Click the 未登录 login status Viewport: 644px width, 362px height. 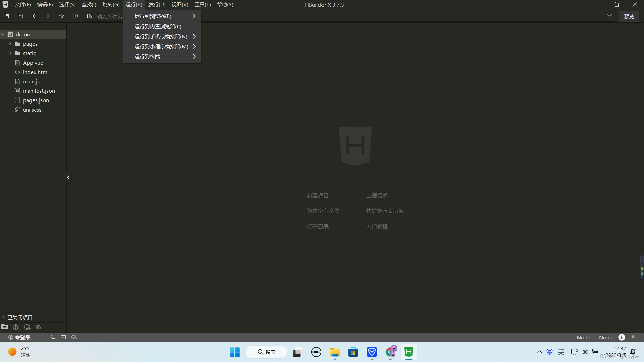point(19,337)
